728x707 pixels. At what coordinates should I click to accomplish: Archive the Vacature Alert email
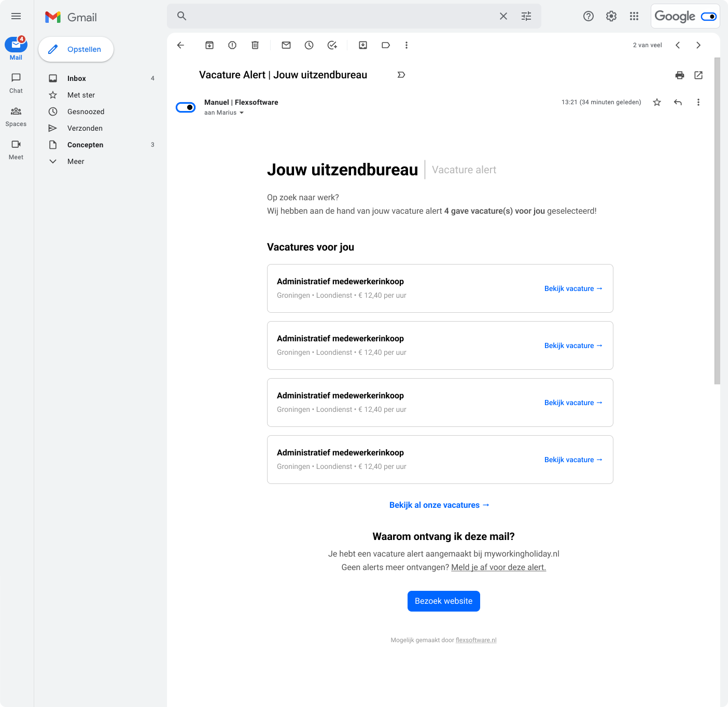209,45
